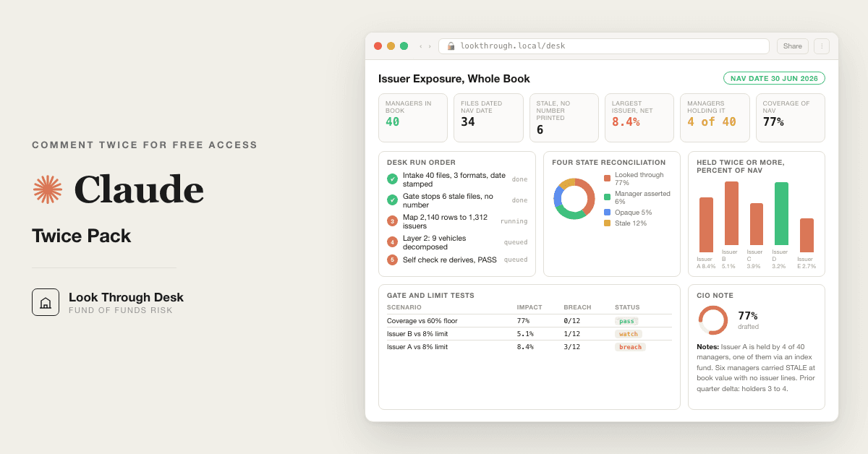868x454 pixels.
Task: Click the lock icon in the address bar
Action: (x=451, y=46)
